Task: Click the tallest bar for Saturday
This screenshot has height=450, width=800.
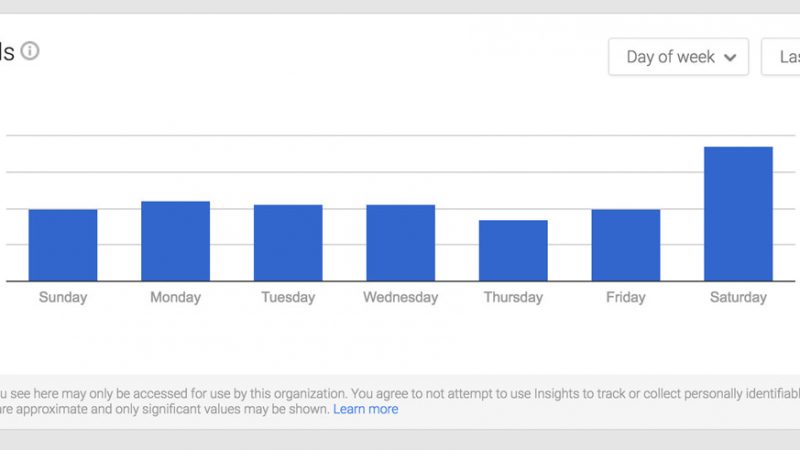Action: pyautogui.click(x=738, y=214)
